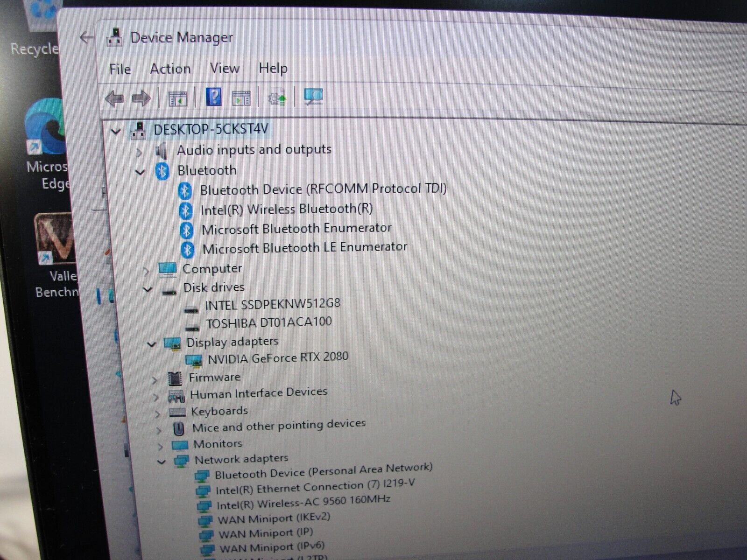The width and height of the screenshot is (747, 560).
Task: Select Microsoft Bluetooth LE Enumerator
Action: tap(305, 248)
